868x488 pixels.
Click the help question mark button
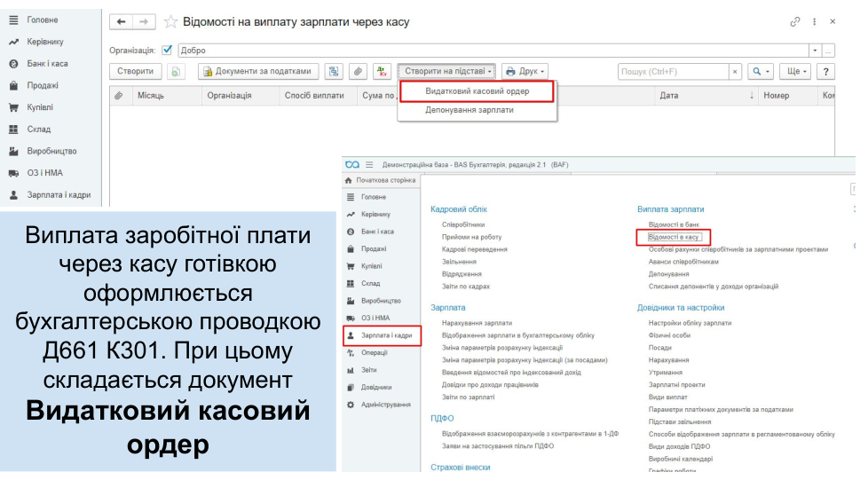826,72
